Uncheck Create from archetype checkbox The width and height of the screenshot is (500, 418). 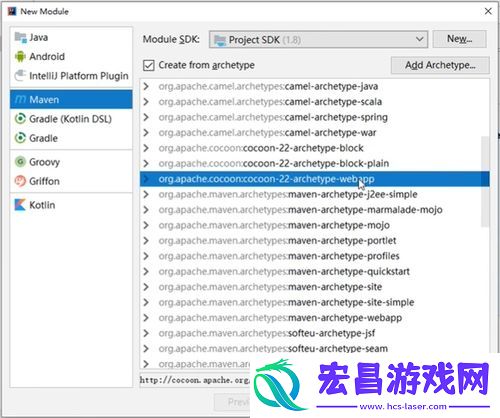pos(148,65)
